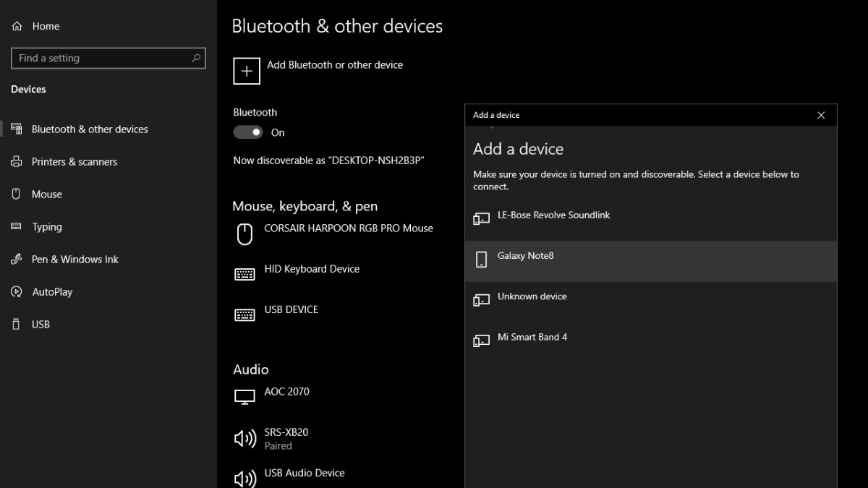The height and width of the screenshot is (488, 868).
Task: Click the Unknown device icon
Action: 482,300
